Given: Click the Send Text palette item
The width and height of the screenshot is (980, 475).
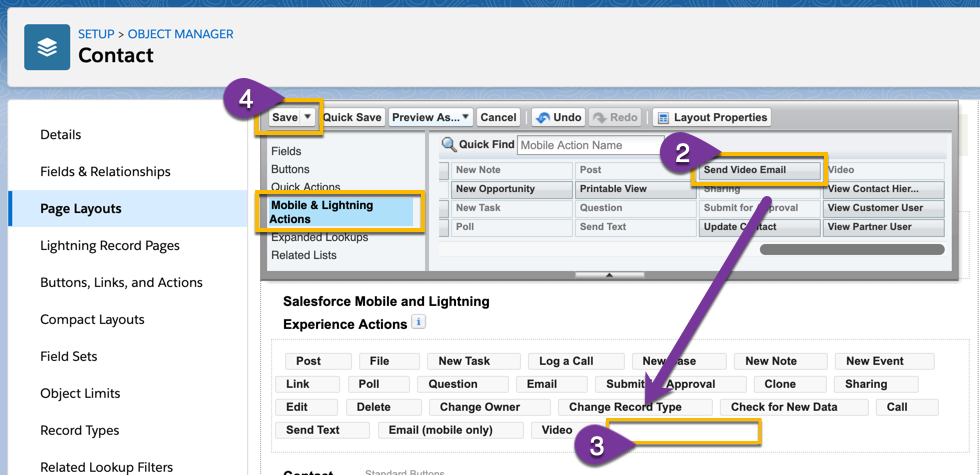Looking at the screenshot, I should coord(636,227).
